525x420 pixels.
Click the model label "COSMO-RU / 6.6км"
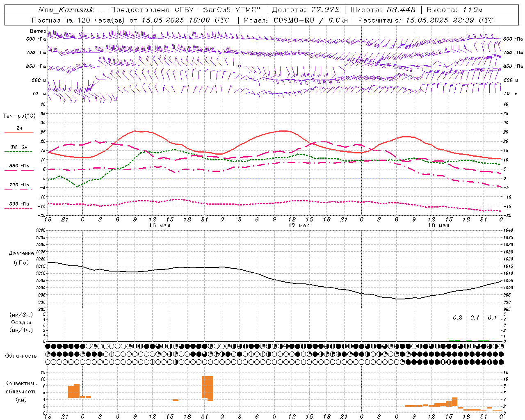(311, 20)
